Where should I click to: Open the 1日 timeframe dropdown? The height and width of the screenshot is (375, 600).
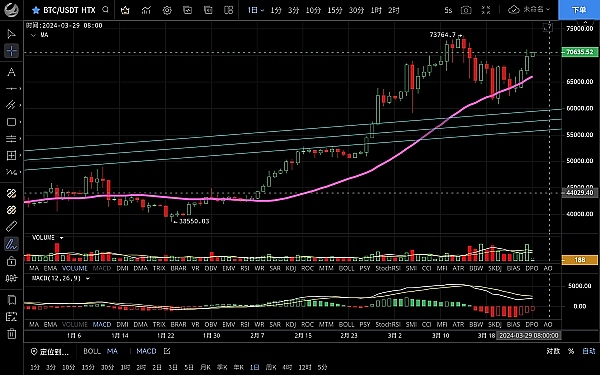256,10
